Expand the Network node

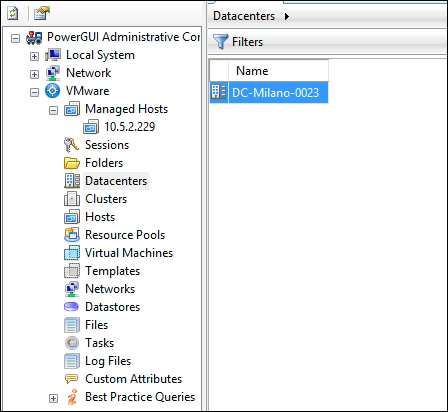[34, 74]
